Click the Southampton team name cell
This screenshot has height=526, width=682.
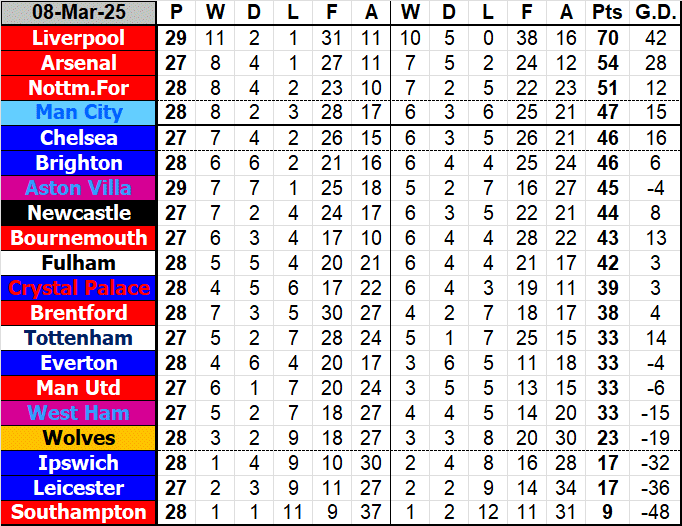click(x=79, y=513)
